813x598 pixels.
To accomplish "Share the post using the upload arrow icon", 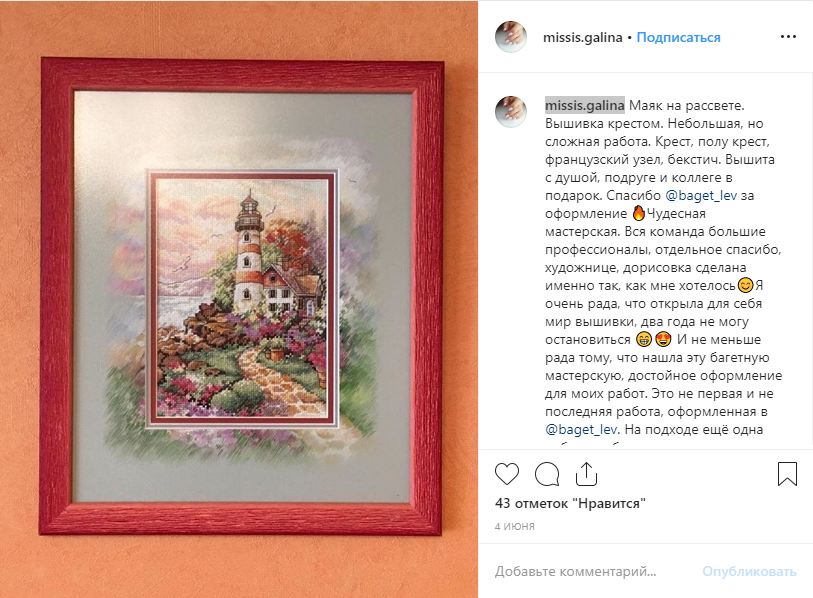I will click(586, 474).
